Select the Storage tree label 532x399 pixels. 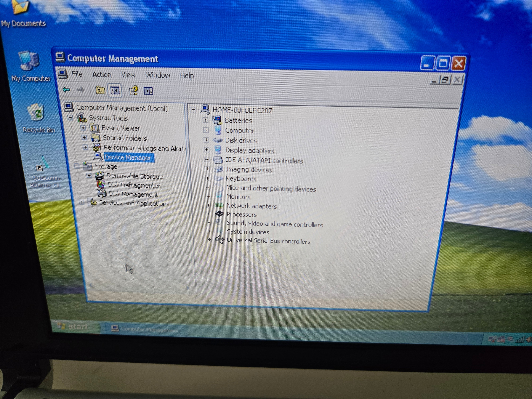106,166
